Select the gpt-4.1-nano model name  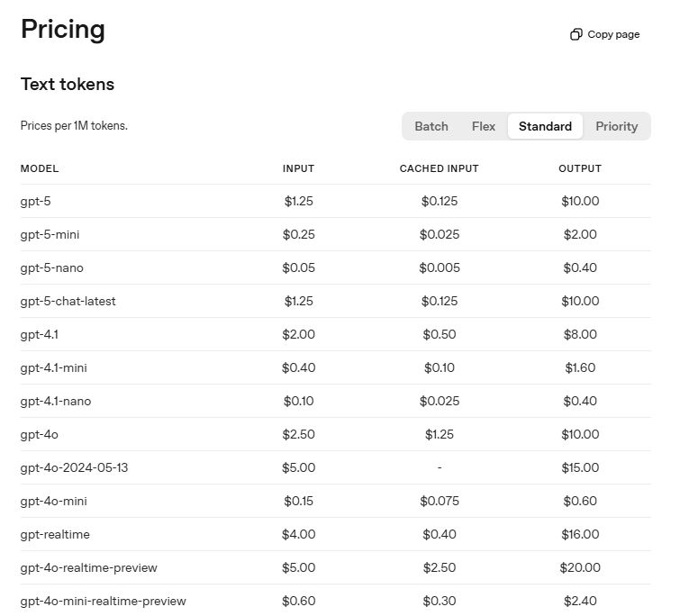pyautogui.click(x=56, y=402)
